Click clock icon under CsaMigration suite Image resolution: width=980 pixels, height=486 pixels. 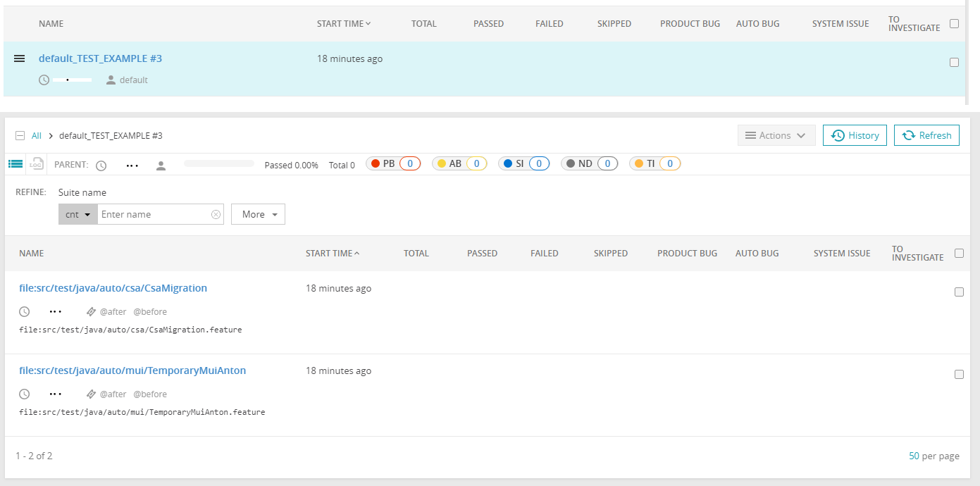coord(24,311)
